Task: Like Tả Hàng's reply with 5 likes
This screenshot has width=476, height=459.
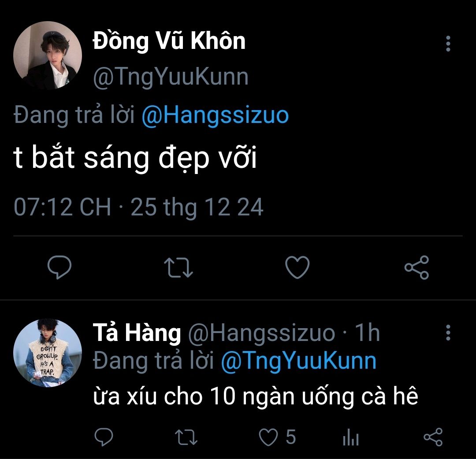Action: pyautogui.click(x=267, y=437)
